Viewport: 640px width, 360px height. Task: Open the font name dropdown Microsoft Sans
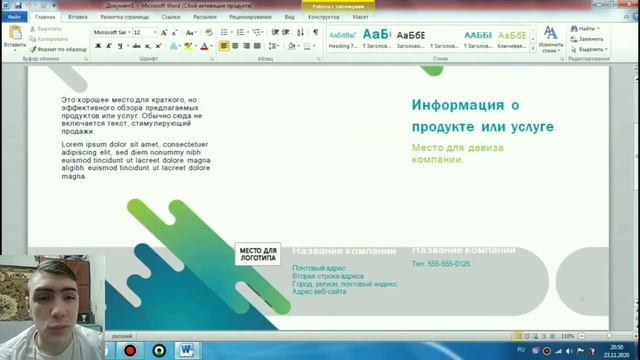click(x=129, y=32)
